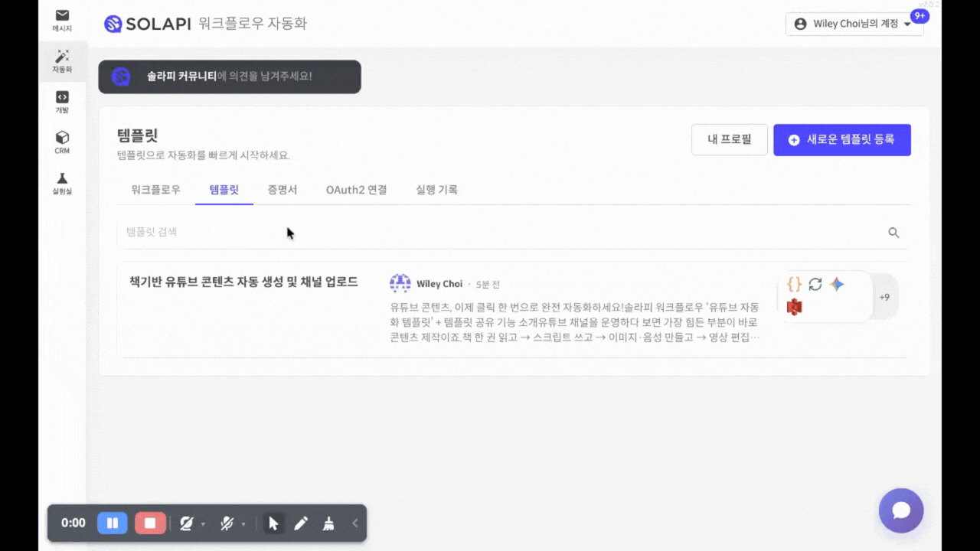Screen dimensions: 980x551
Task: Switch to the OAuth2 연결 tab
Action: tap(356, 190)
